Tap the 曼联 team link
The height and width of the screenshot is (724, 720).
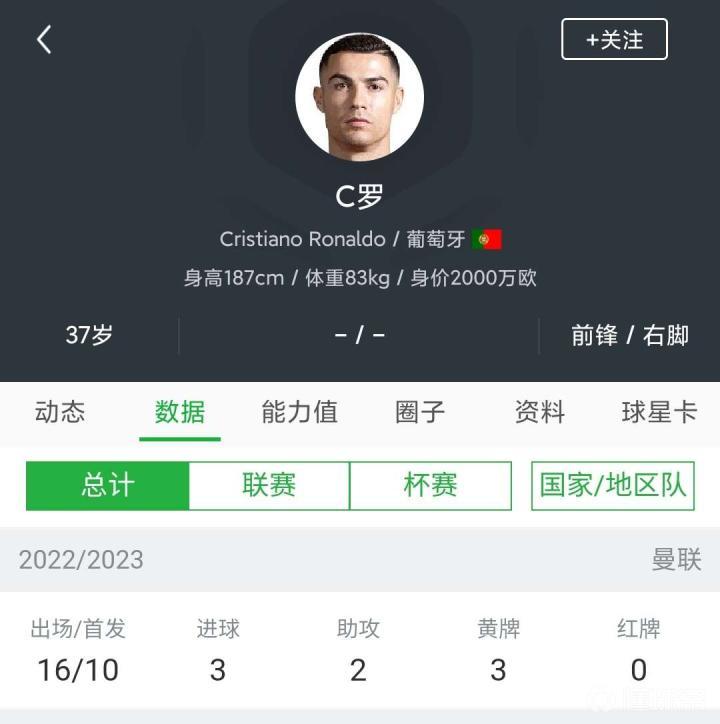coord(676,560)
